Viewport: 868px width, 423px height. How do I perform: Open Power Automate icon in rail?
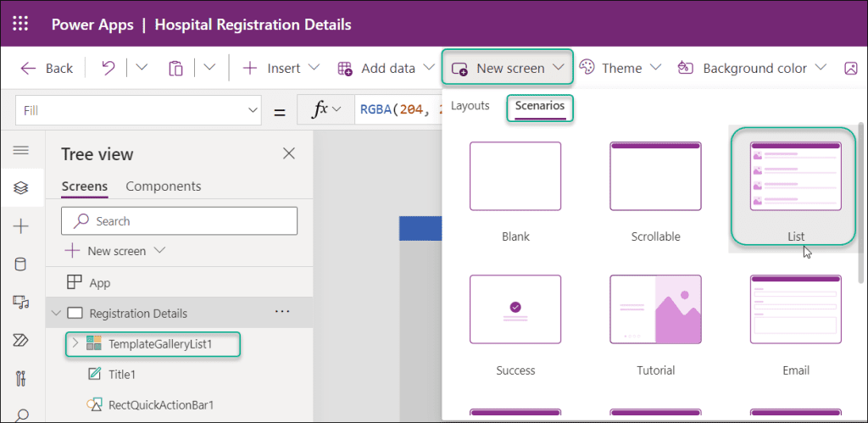point(21,339)
